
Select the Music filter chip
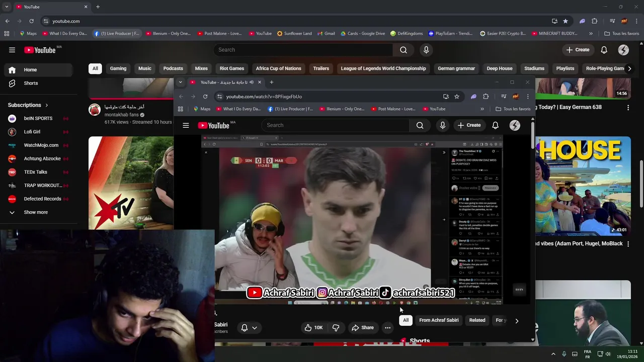[x=144, y=68]
